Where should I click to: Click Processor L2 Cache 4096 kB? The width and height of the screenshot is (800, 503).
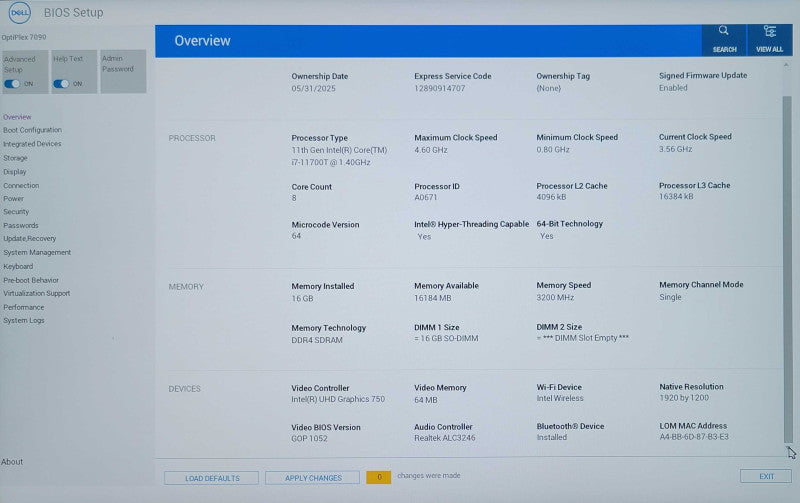click(x=551, y=197)
